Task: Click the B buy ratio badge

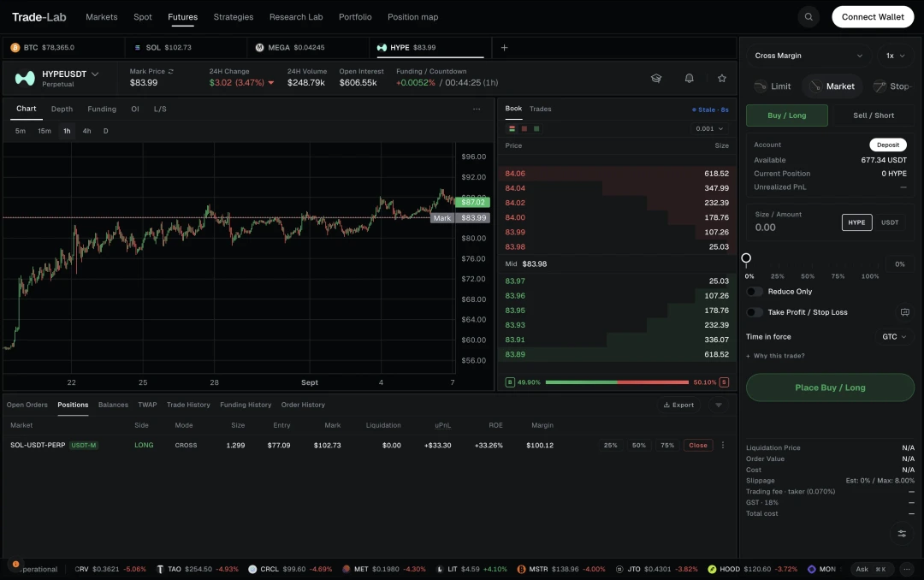Action: tap(510, 382)
